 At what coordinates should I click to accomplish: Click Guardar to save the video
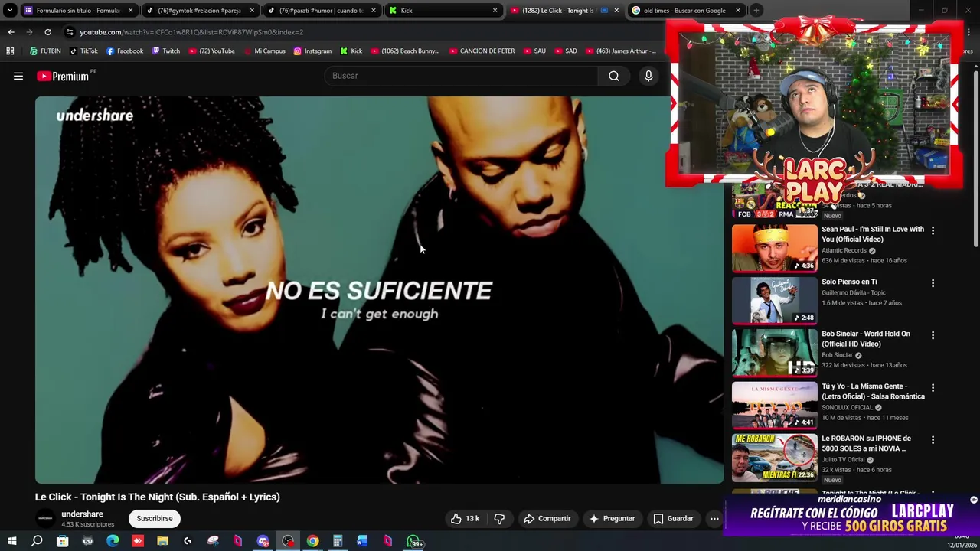point(673,518)
